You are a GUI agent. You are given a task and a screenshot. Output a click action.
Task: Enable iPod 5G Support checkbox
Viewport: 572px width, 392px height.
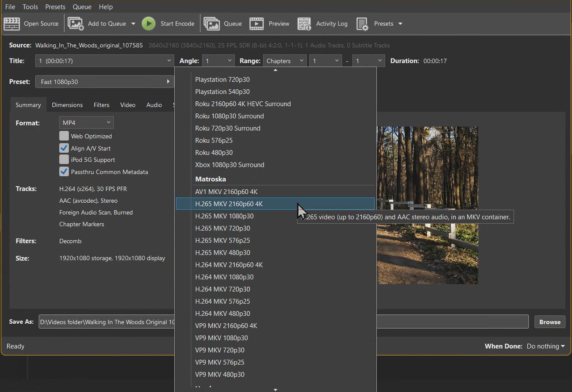point(64,159)
